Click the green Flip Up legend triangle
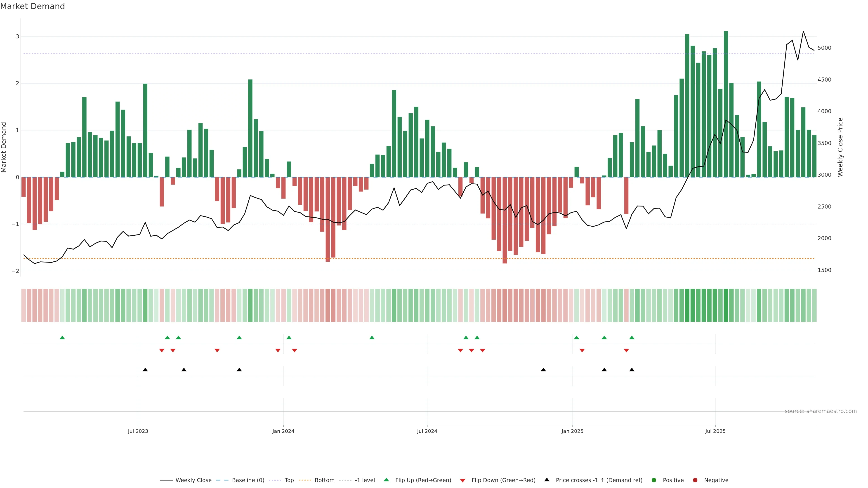Viewport: 868px width, 488px height. [387, 480]
